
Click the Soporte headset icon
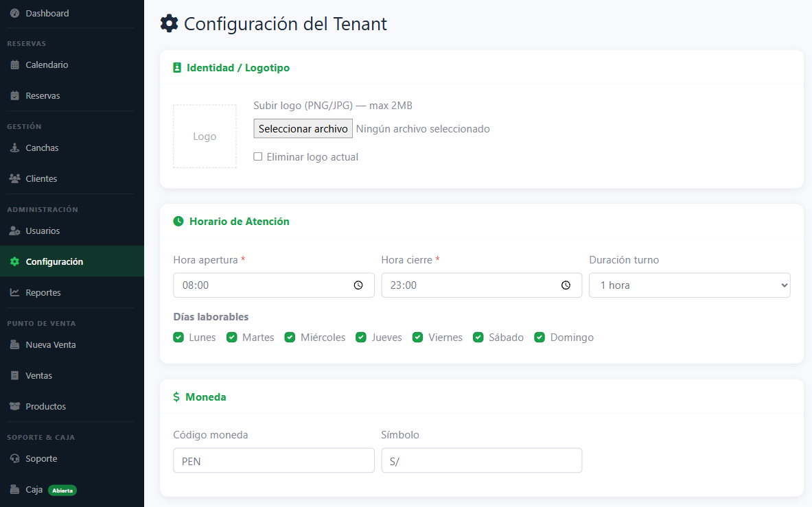[x=14, y=458]
